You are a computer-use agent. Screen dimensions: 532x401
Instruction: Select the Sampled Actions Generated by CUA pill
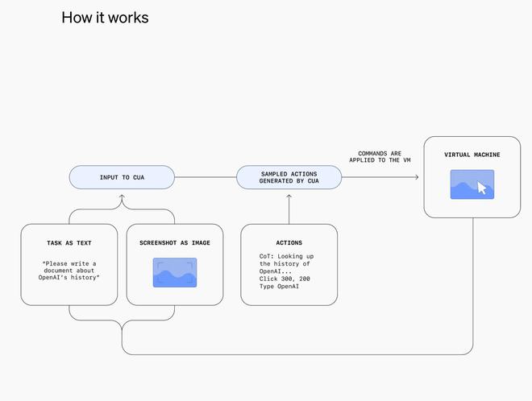(289, 177)
